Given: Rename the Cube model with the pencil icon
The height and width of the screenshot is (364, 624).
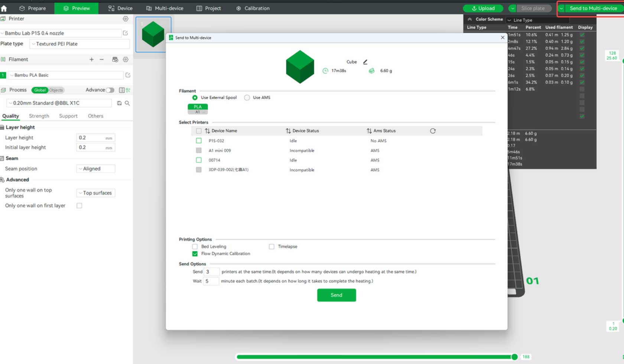Looking at the screenshot, I should pos(365,62).
